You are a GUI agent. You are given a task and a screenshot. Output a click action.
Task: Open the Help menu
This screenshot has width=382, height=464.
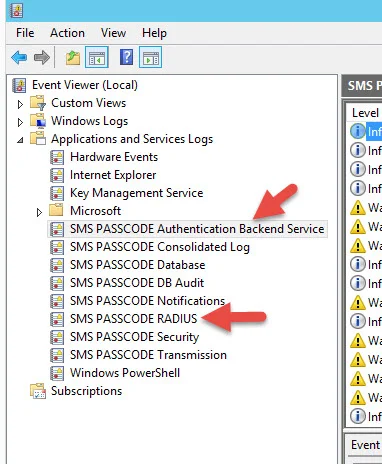pos(154,33)
